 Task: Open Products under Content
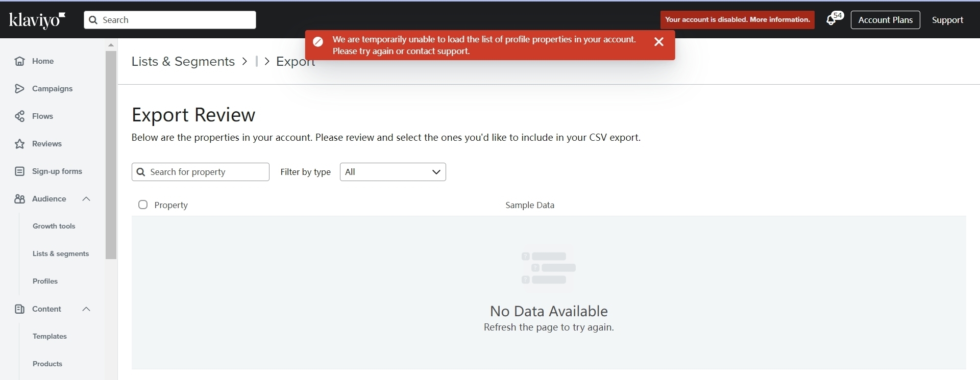[47, 364]
